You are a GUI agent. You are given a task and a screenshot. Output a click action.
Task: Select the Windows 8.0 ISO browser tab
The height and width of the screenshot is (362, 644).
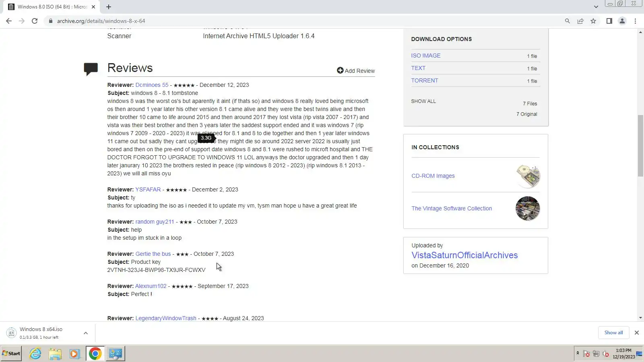52,7
